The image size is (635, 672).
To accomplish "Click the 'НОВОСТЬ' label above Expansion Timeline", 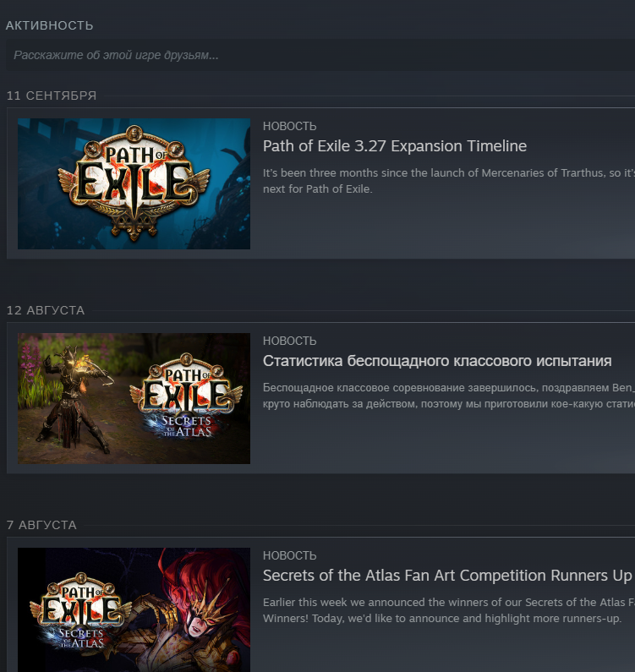I will (289, 127).
